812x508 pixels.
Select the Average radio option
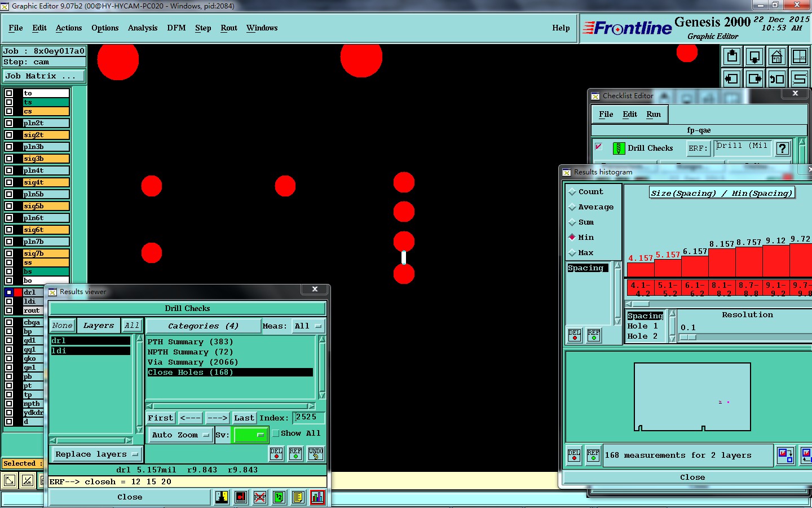572,207
